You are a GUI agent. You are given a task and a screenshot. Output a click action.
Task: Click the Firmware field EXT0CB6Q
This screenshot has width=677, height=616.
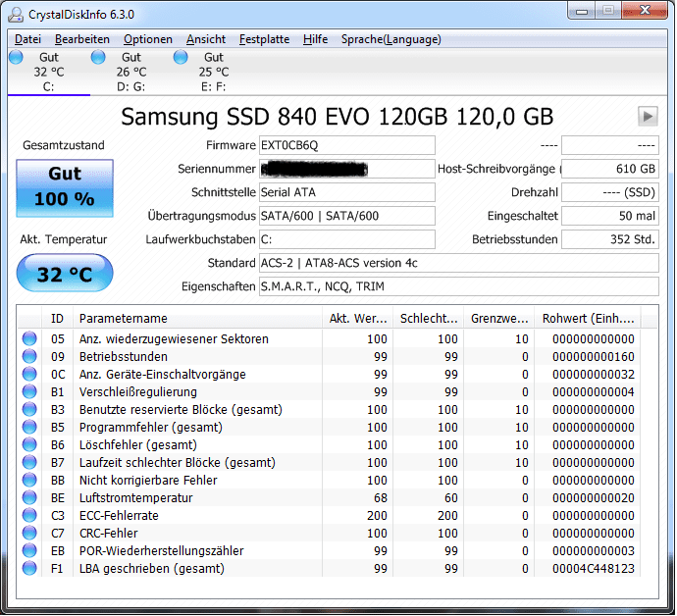(346, 145)
